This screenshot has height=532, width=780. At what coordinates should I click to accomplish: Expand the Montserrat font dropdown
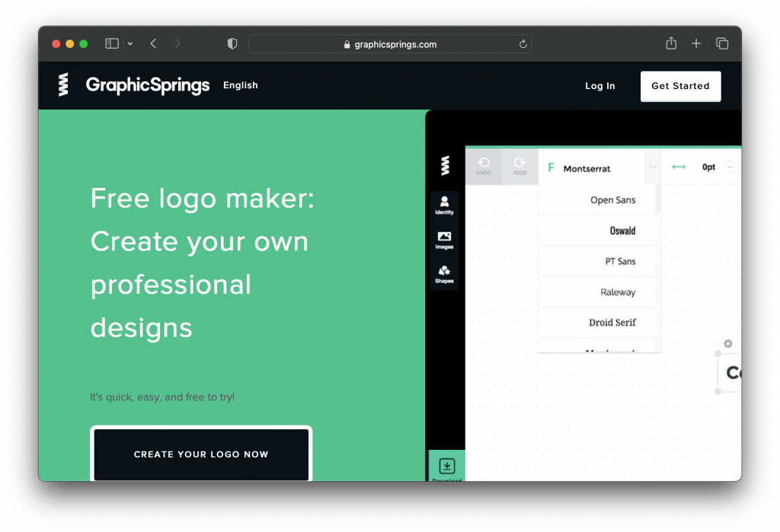(x=653, y=167)
